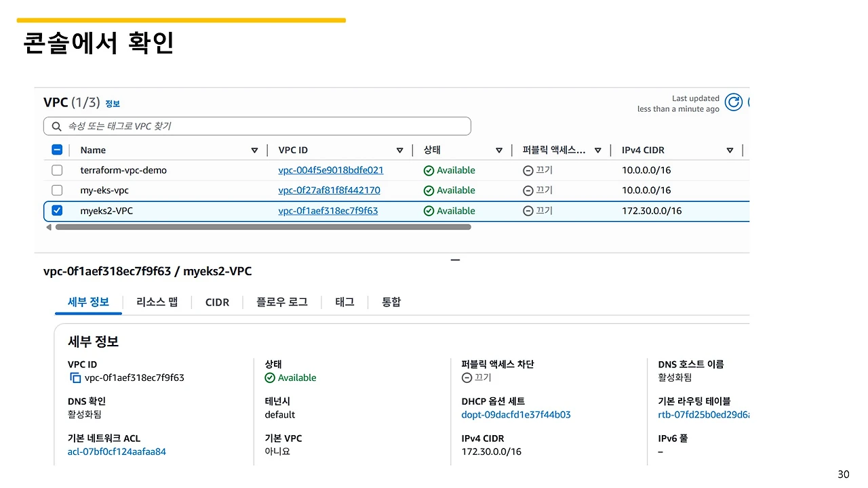868x488 pixels.
Task: Switch to the CIDR tab
Action: point(217,302)
